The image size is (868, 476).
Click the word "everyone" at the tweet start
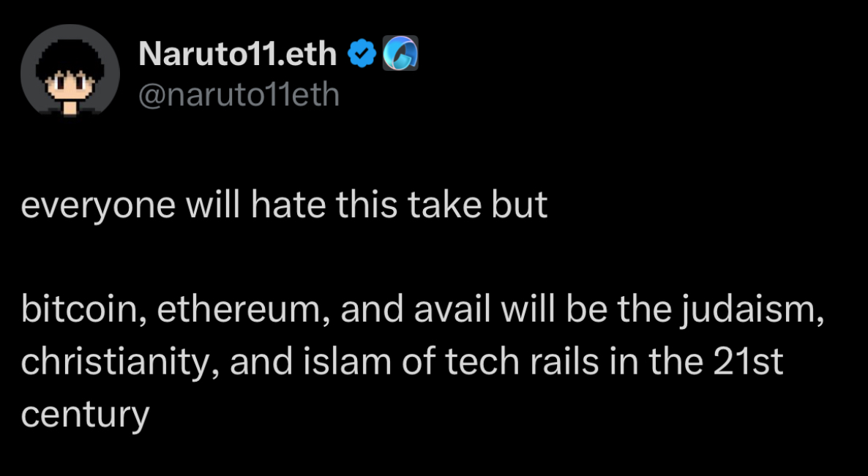click(x=99, y=206)
